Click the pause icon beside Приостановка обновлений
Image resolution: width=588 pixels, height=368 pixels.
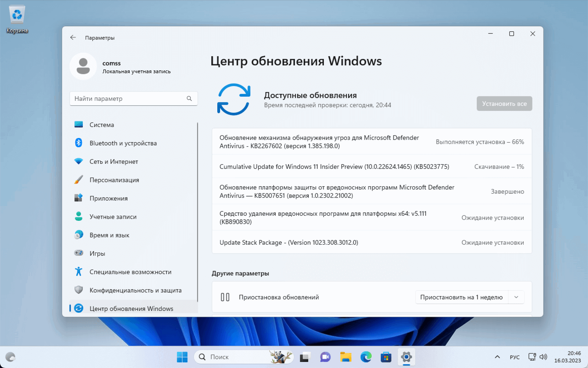click(x=225, y=297)
